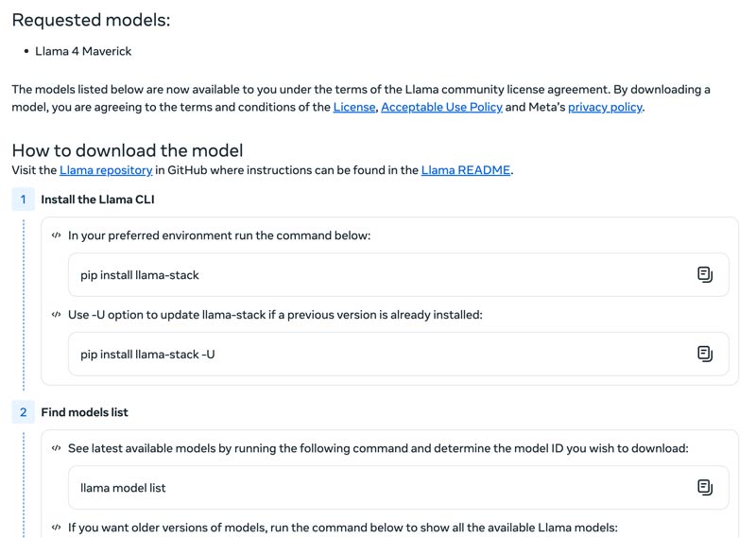The height and width of the screenshot is (538, 756).
Task: Click the "Find models list" step heading
Action: pos(84,412)
